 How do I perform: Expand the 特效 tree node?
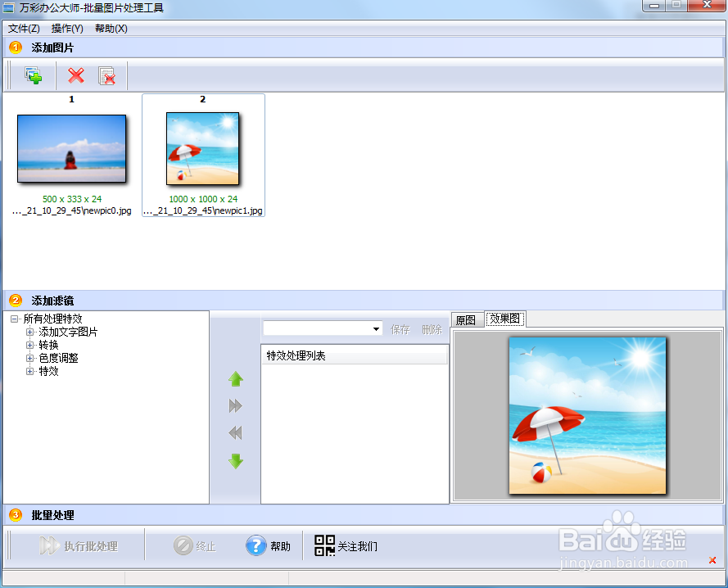coord(29,371)
